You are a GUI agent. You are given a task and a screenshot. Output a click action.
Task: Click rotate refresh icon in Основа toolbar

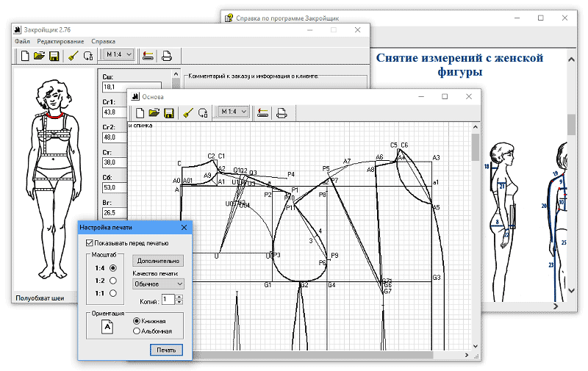pos(203,112)
